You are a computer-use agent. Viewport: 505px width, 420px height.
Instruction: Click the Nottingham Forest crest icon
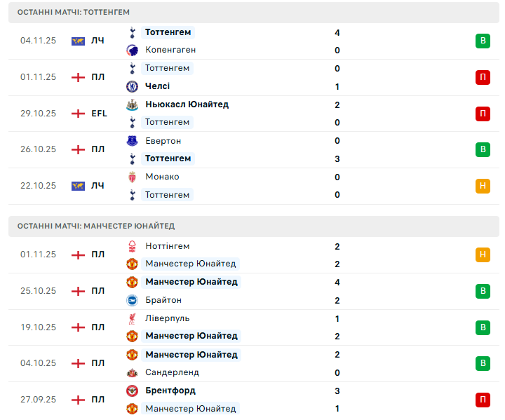click(x=132, y=246)
